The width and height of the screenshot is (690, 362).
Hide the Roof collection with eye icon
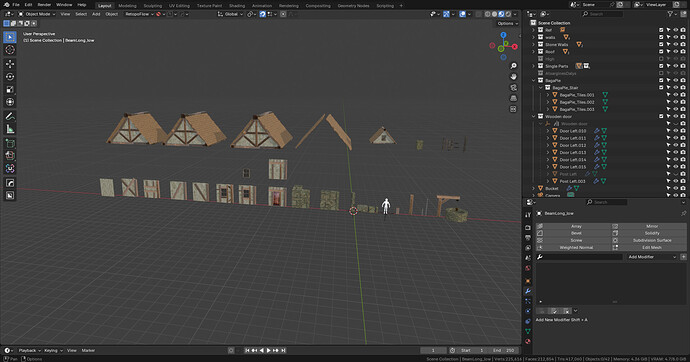pyautogui.click(x=675, y=51)
